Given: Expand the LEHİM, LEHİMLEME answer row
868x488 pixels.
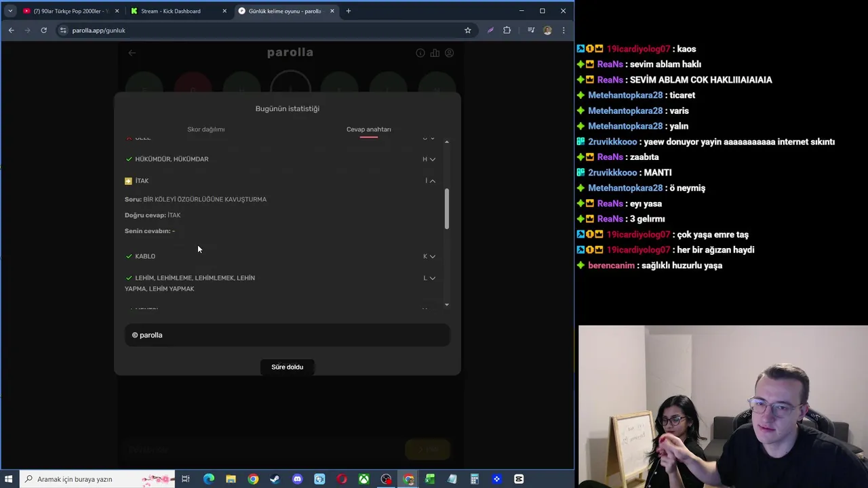Looking at the screenshot, I should [432, 278].
